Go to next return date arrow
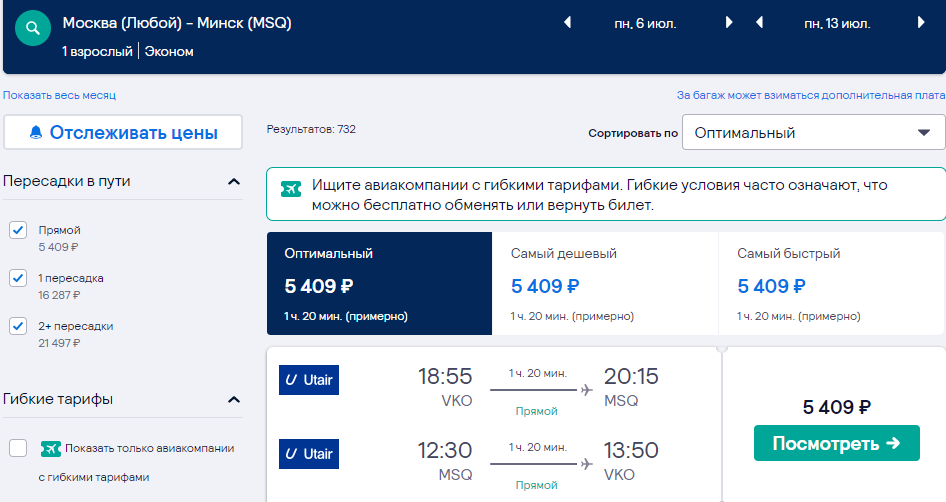946x502 pixels. coord(921,23)
